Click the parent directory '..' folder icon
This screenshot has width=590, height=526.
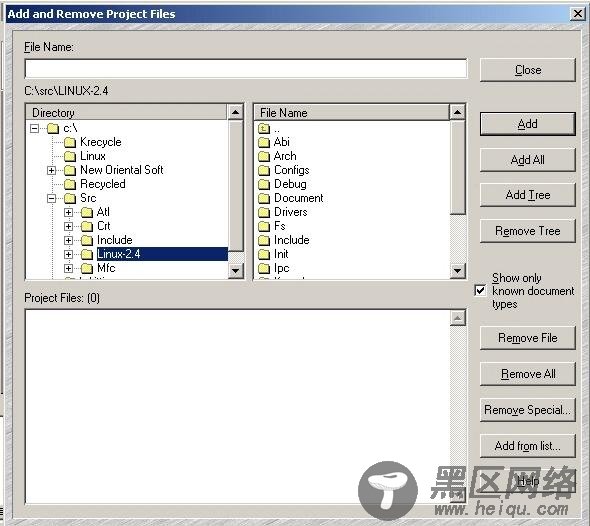tap(264, 129)
